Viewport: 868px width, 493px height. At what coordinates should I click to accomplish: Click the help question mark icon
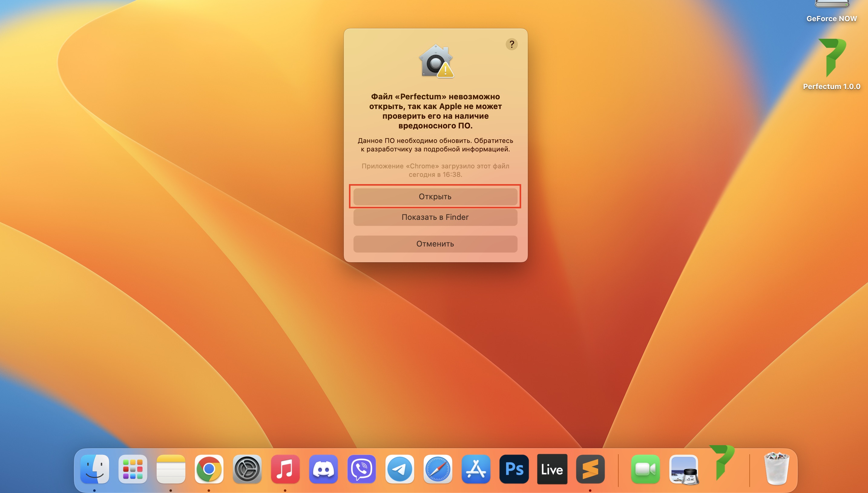pyautogui.click(x=511, y=44)
